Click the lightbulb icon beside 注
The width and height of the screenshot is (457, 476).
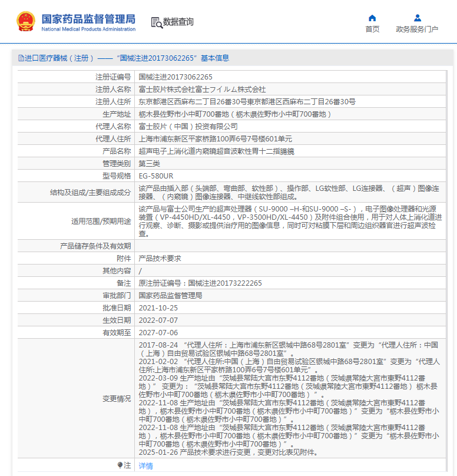(x=120, y=465)
